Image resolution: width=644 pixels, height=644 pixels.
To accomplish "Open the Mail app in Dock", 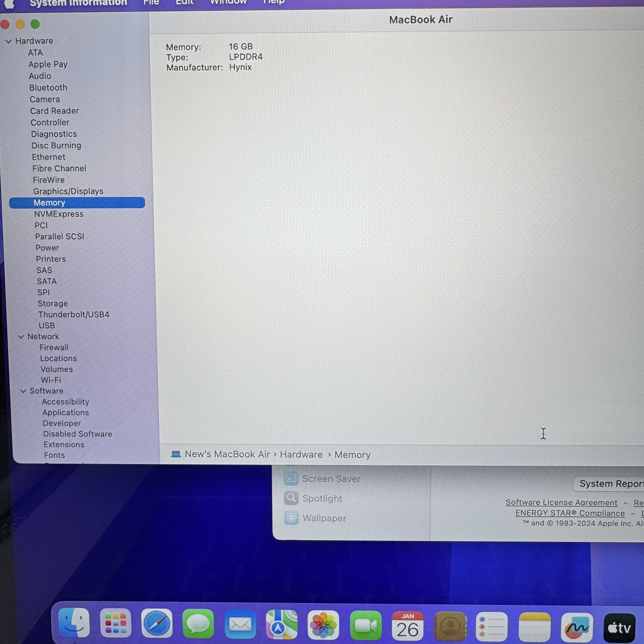I will point(240,624).
